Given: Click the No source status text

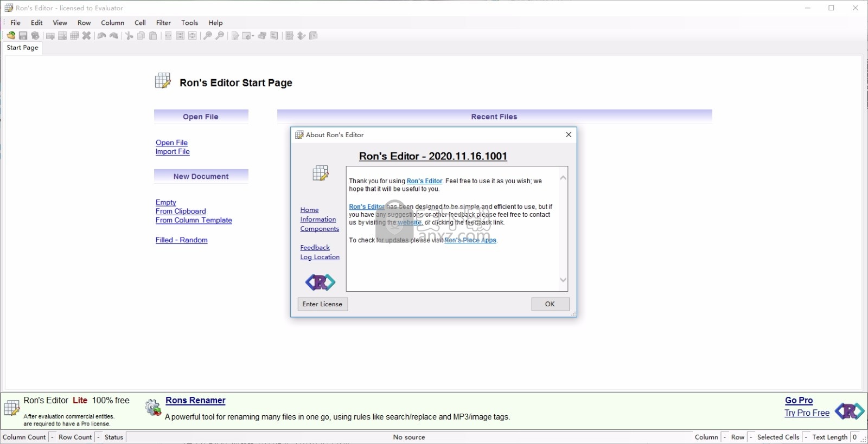Looking at the screenshot, I should click(x=409, y=437).
